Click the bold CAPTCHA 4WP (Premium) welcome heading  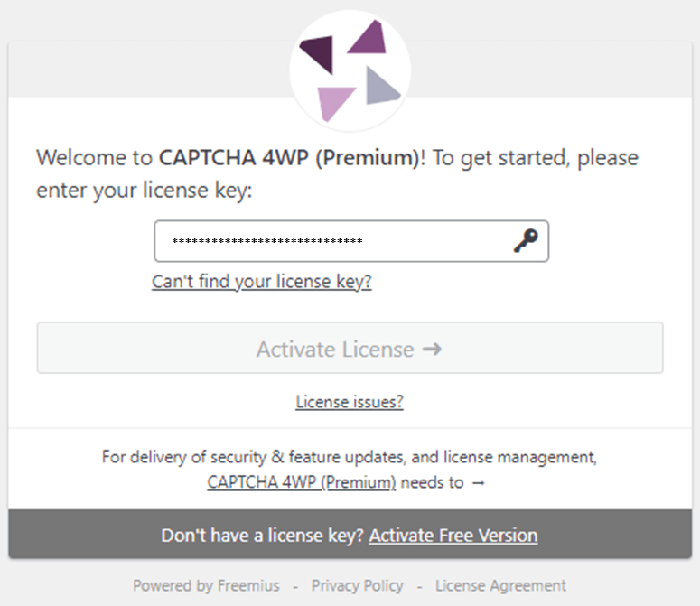(289, 157)
